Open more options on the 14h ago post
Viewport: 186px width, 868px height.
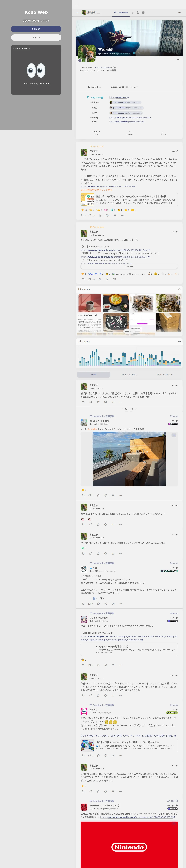121,554
